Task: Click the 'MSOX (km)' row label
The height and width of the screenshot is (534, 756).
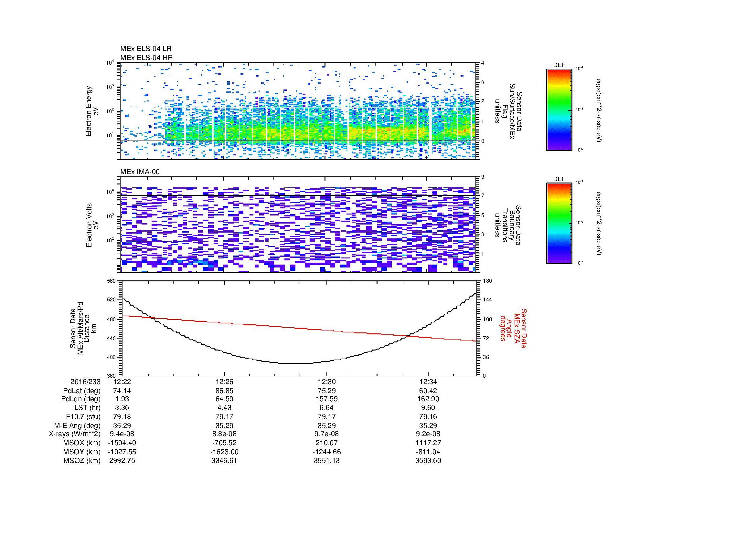Action: (x=82, y=443)
